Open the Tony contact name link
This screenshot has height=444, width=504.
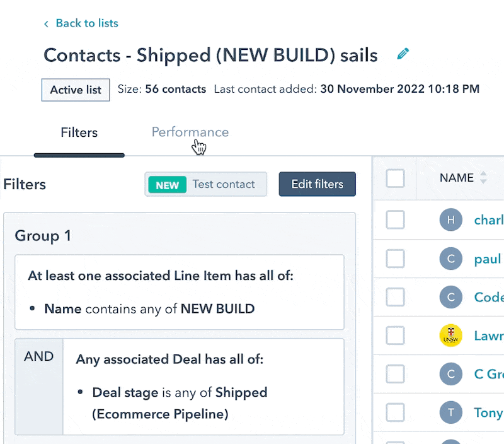pos(488,413)
